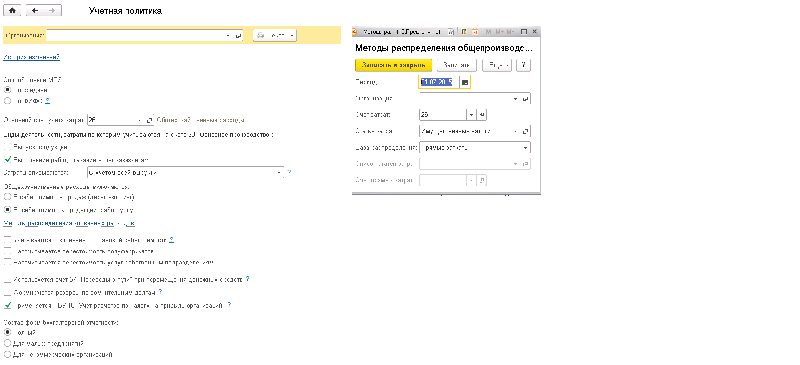Image resolution: width=800 pixels, height=365 pixels.
Task: Click the M memory icon in title bar
Action: pyautogui.click(x=488, y=32)
